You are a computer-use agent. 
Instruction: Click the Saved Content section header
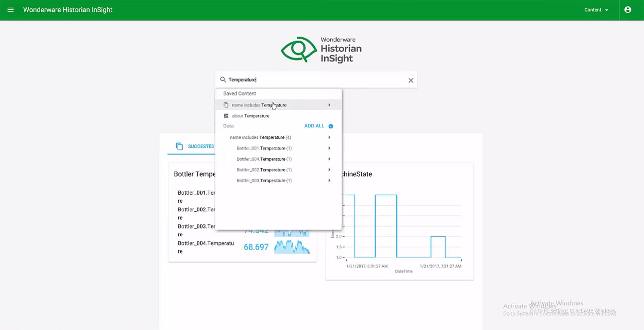[x=240, y=94]
